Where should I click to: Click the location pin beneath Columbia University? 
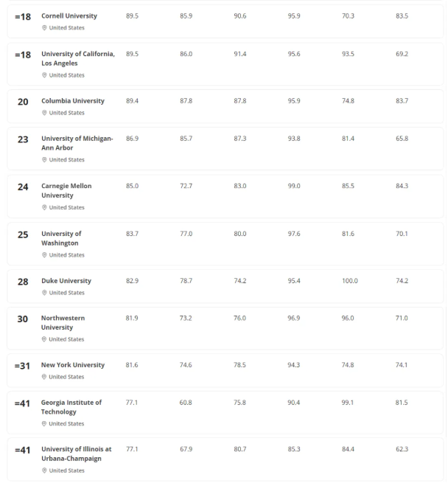pos(44,113)
